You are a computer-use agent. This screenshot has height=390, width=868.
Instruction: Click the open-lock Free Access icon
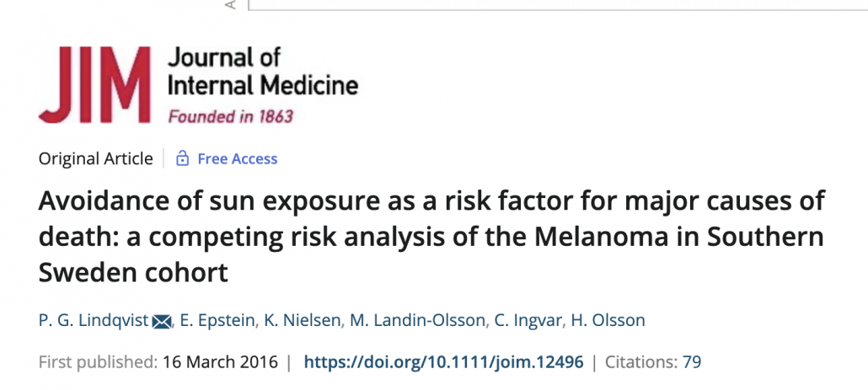pyautogui.click(x=181, y=159)
